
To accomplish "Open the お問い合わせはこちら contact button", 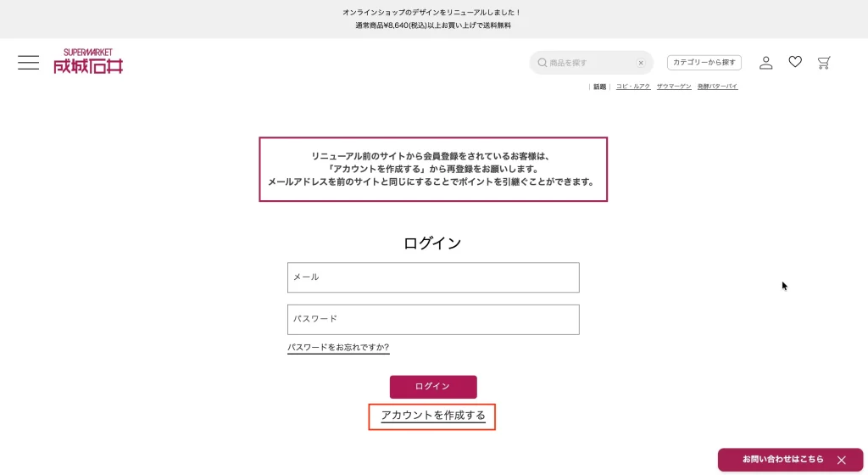I will 782,460.
